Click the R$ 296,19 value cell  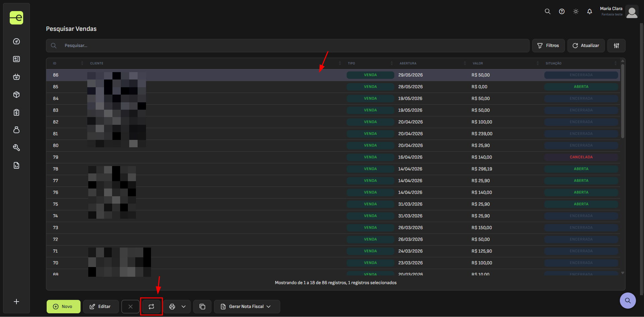click(x=482, y=169)
